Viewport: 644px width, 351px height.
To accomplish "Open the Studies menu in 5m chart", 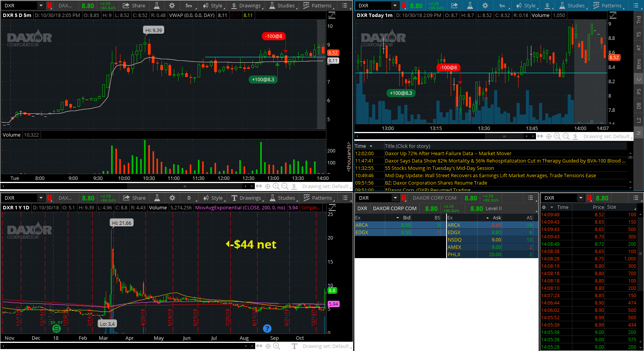I will 282,5.
